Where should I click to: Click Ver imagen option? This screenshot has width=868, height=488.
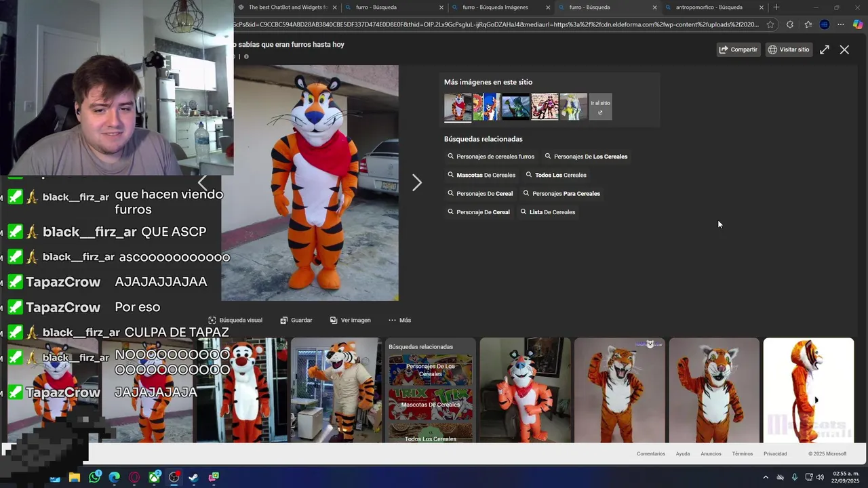pyautogui.click(x=350, y=320)
